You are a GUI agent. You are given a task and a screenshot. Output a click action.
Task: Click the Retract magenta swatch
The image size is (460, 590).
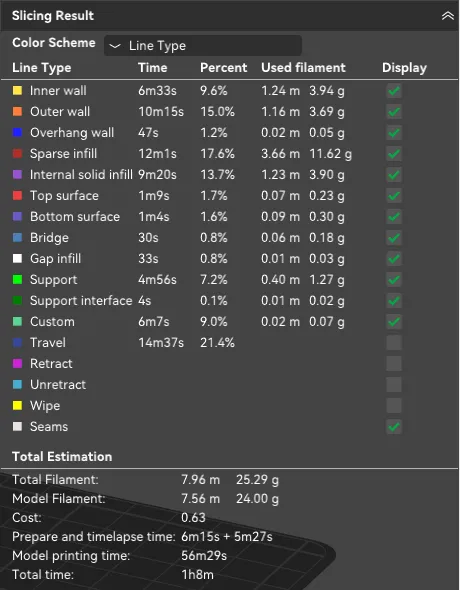pos(17,364)
